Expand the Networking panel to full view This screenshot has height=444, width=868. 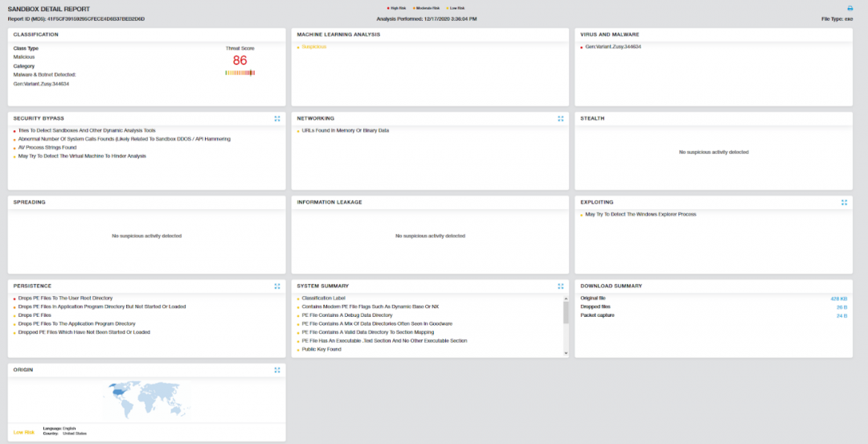tap(560, 118)
